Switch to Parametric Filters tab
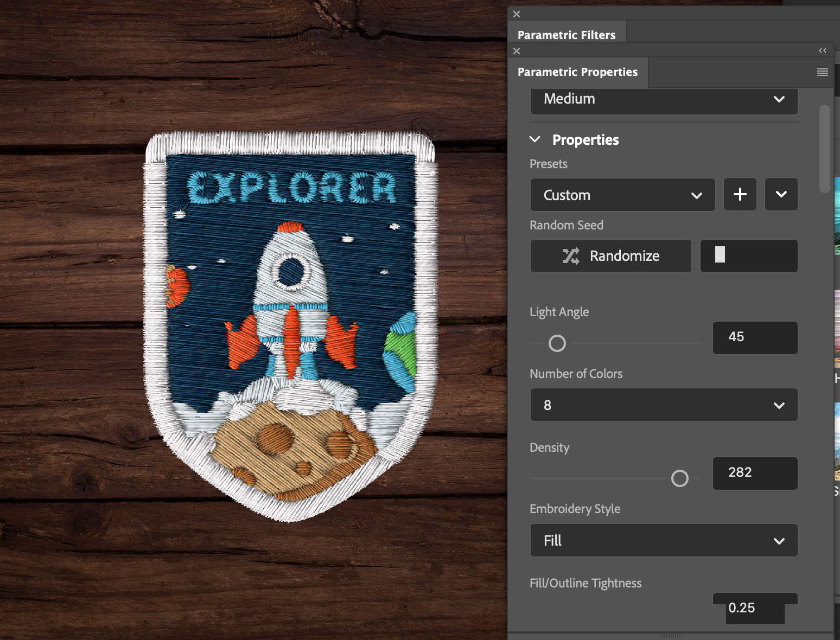 (567, 35)
